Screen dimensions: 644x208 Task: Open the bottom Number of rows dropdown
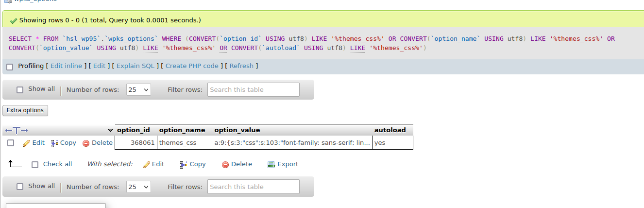[x=138, y=187]
